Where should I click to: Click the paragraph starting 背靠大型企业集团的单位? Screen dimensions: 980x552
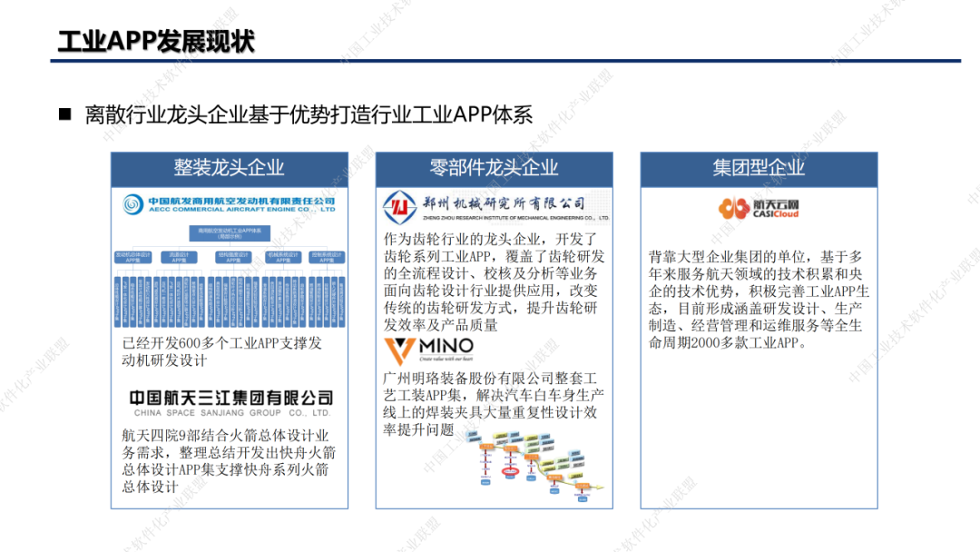[x=759, y=300]
